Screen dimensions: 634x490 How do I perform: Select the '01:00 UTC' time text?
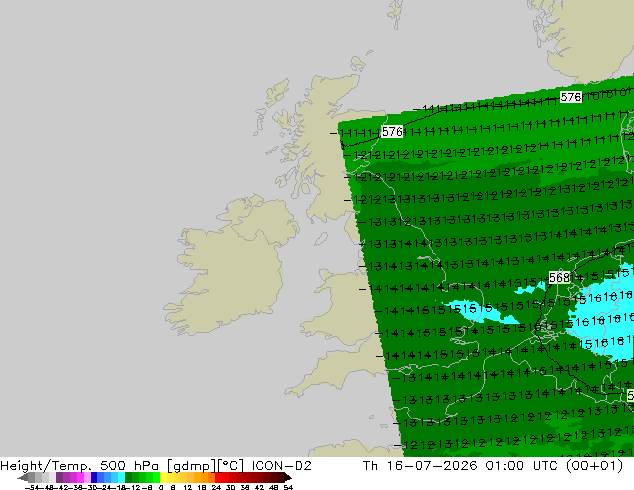[522, 466]
